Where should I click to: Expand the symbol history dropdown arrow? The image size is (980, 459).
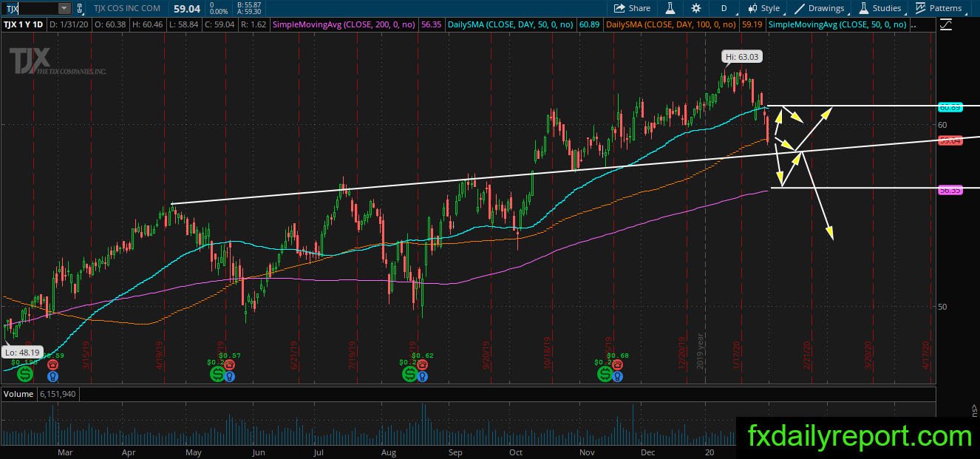point(64,8)
